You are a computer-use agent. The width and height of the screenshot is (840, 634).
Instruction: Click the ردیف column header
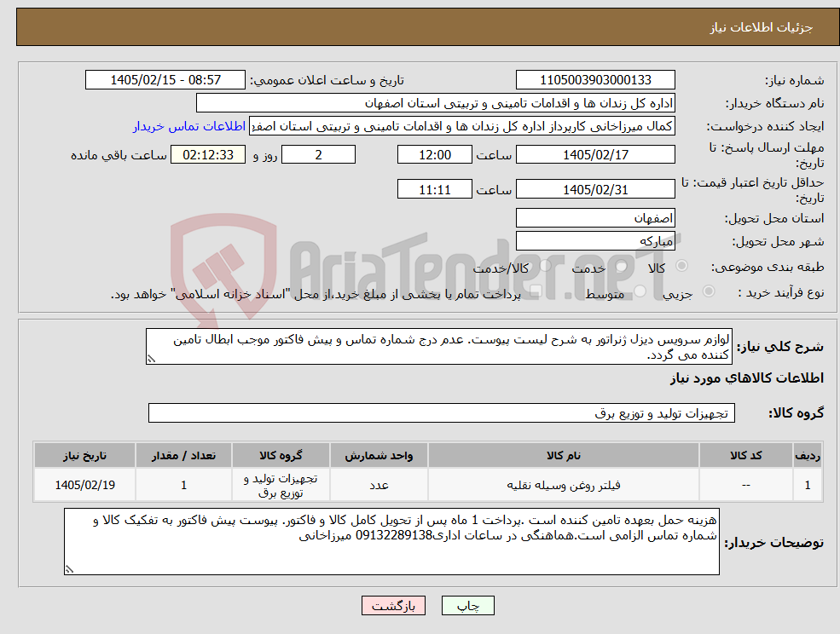click(x=808, y=456)
